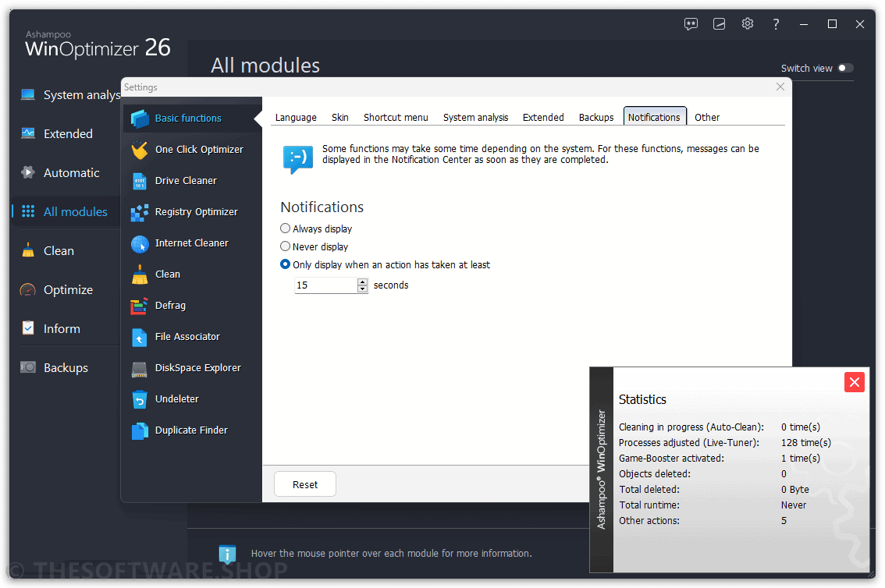Click the Clean broom icon in main sidebar
885x588 pixels.
click(27, 250)
